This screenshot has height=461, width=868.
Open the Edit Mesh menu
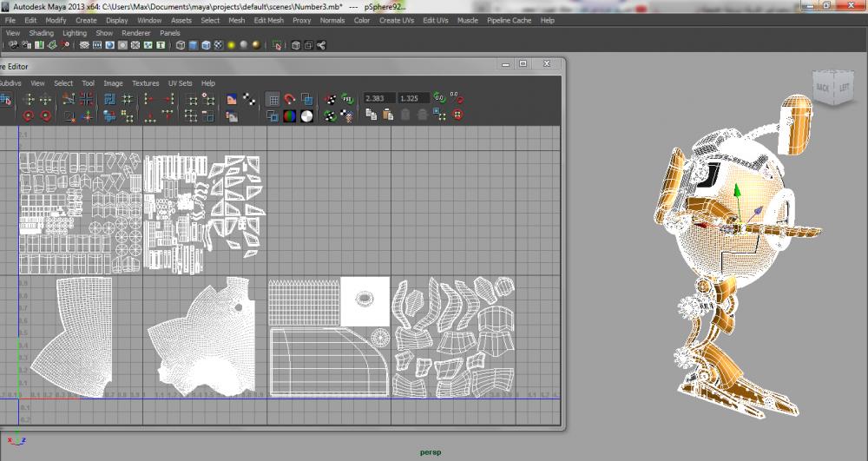tap(268, 21)
